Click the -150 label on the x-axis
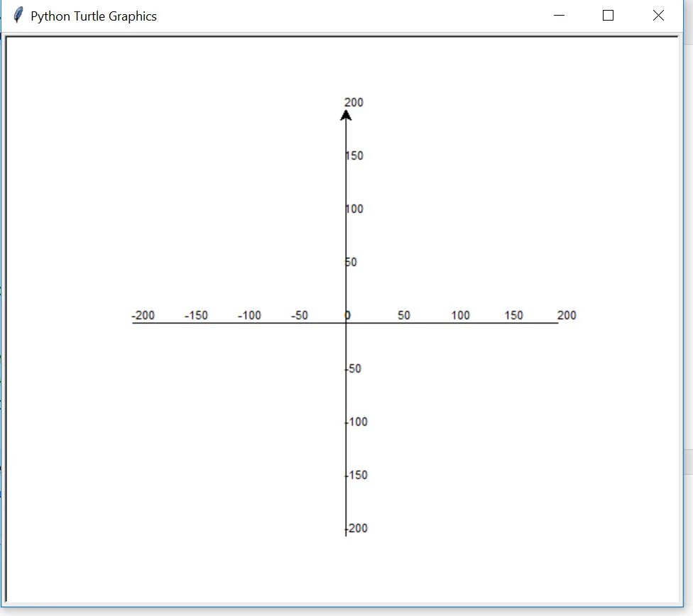The width and height of the screenshot is (693, 616). [196, 316]
